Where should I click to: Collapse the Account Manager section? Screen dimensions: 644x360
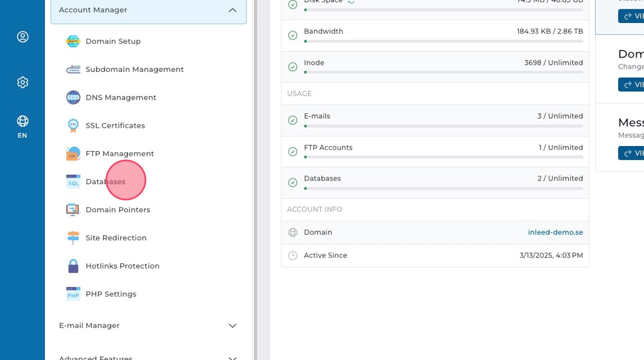point(232,10)
